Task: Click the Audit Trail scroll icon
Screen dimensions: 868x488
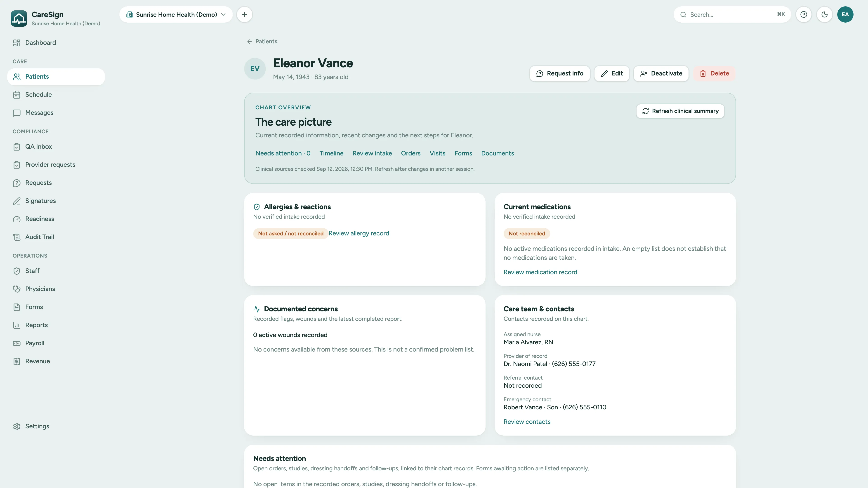Action: [17, 237]
